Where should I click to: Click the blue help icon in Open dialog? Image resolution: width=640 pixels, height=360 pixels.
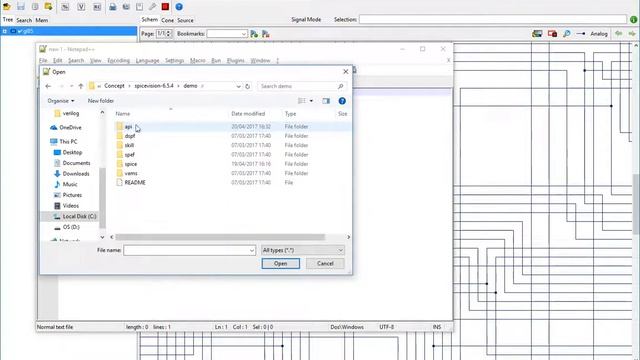[x=342, y=101]
